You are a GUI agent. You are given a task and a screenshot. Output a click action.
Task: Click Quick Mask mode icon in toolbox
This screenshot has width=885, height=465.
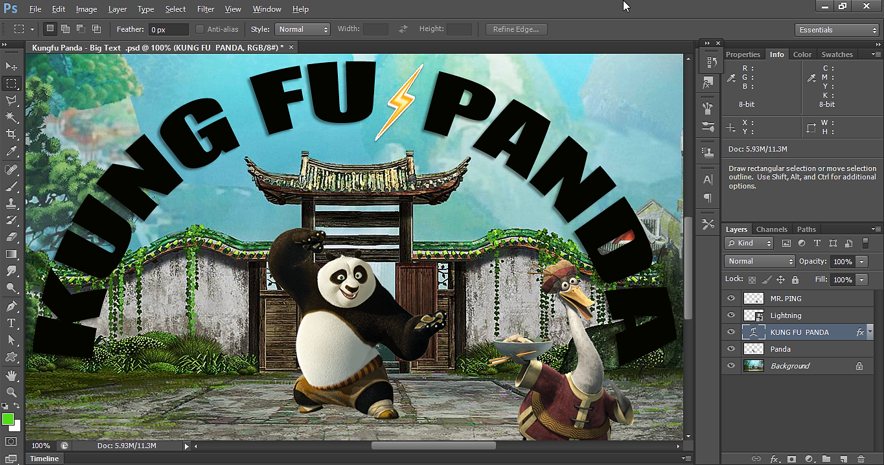tap(11, 442)
